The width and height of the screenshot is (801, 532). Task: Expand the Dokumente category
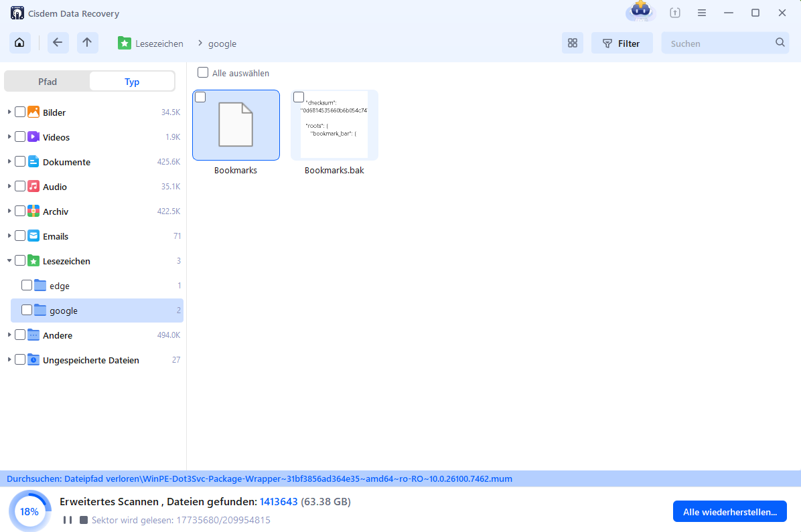(9, 161)
